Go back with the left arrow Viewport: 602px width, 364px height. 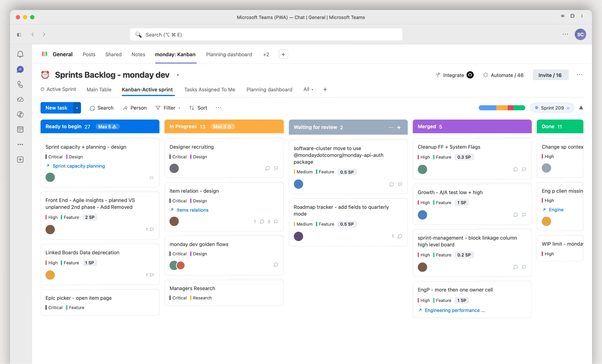pyautogui.click(x=33, y=34)
